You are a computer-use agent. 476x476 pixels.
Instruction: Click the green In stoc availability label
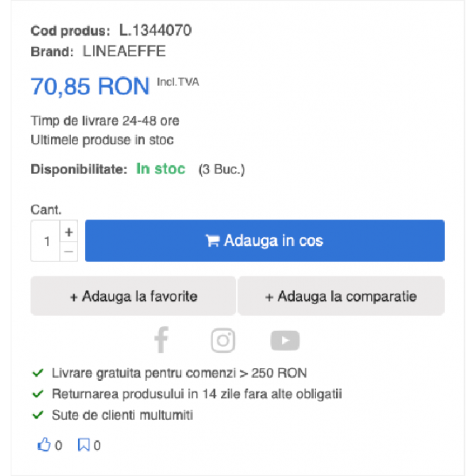click(x=161, y=169)
